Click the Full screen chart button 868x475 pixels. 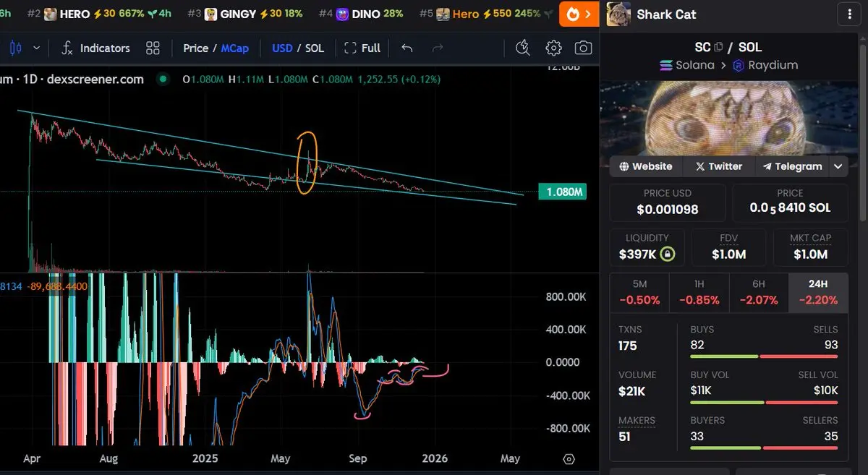(362, 48)
